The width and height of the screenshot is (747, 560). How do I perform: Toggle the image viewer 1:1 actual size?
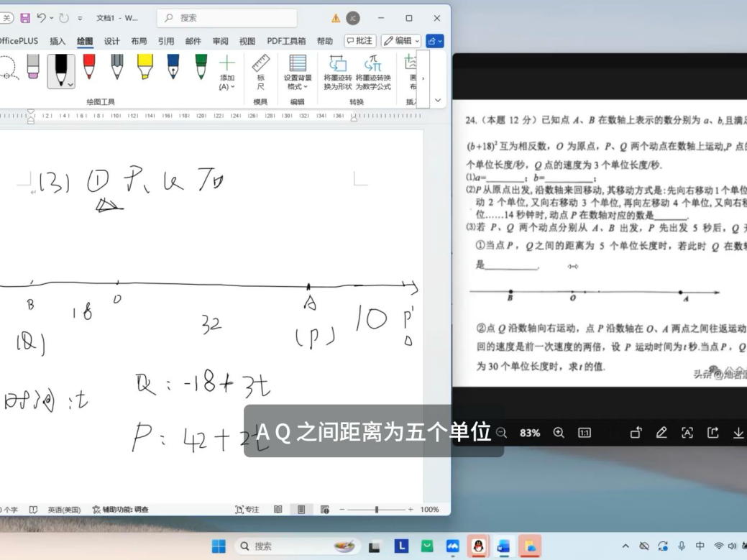point(585,433)
